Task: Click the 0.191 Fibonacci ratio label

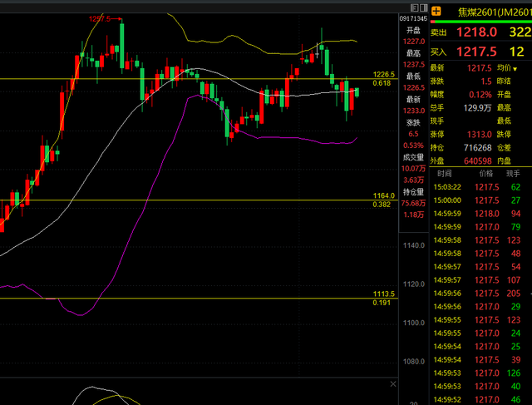Action: tap(382, 303)
